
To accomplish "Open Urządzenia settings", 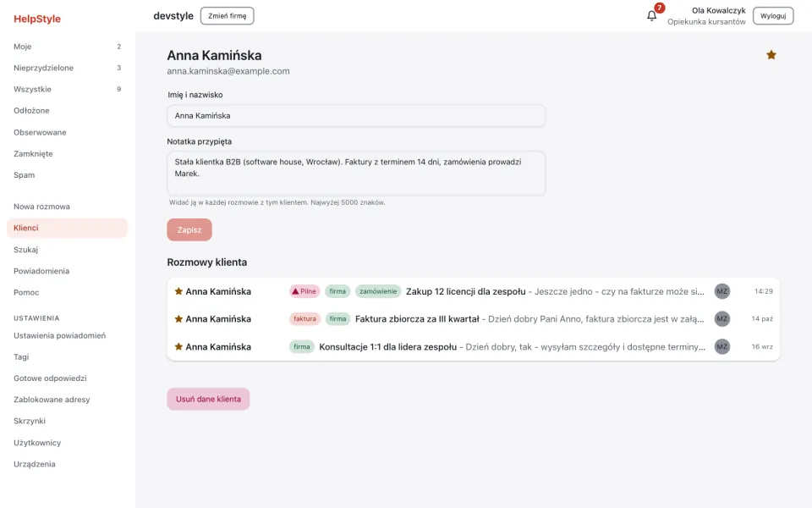I will [x=68, y=464].
